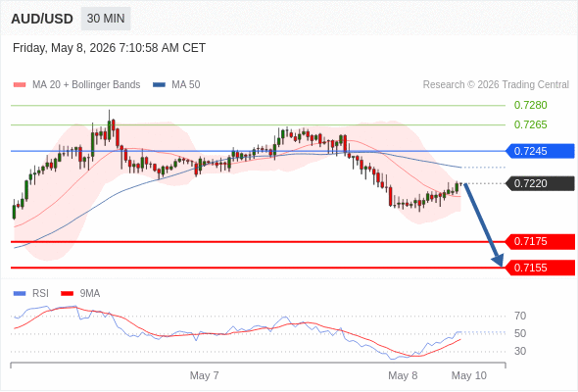Select the 0.7220 current price tag
This screenshot has height=392, width=578.
(x=540, y=183)
